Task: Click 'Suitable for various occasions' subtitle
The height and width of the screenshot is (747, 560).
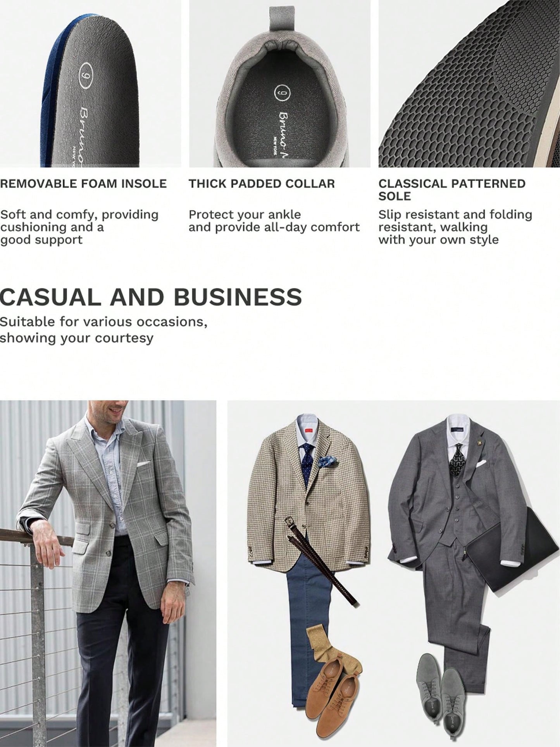Action: click(x=103, y=330)
